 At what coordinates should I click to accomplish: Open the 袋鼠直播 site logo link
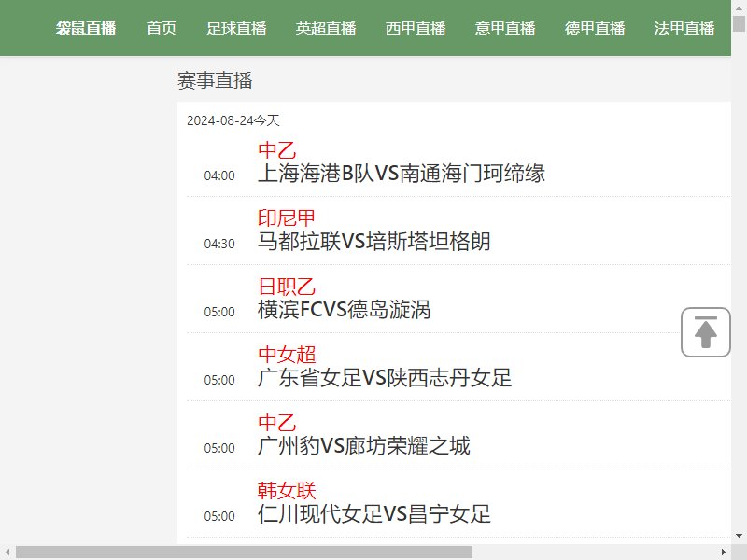tap(86, 28)
